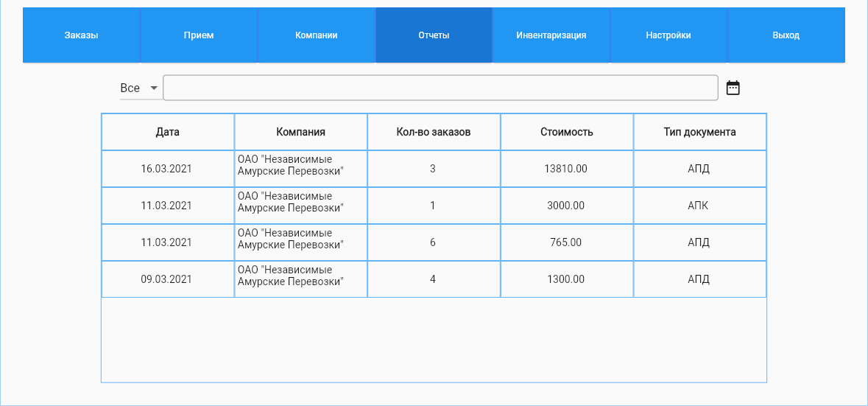
Task: Click the АПД cell in the 16.03.2021 row
Action: pos(699,169)
